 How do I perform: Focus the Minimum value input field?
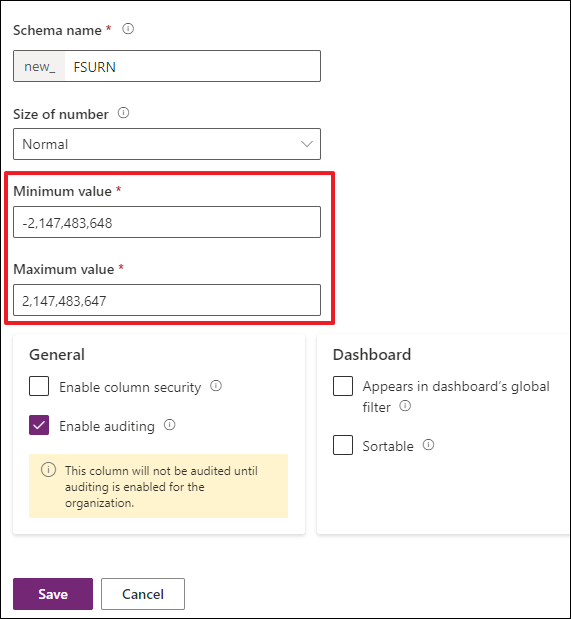167,222
